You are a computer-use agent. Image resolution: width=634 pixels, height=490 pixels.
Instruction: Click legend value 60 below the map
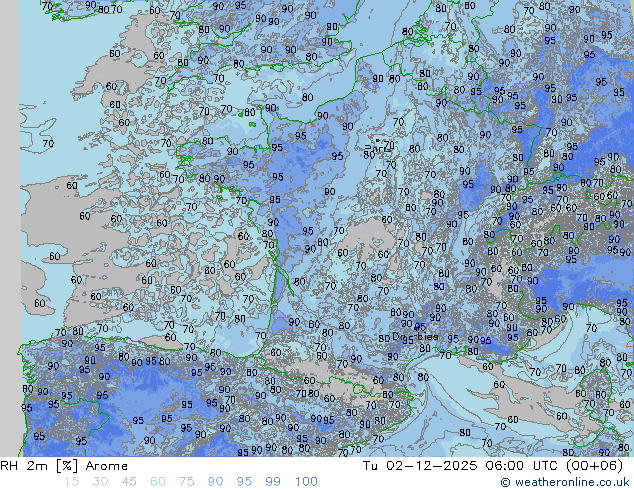[x=158, y=482]
